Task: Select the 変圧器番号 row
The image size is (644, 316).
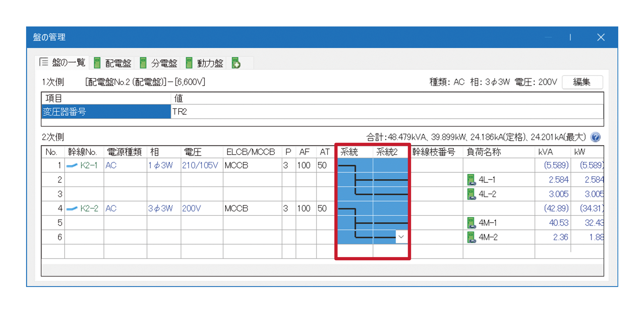Action: 106,112
